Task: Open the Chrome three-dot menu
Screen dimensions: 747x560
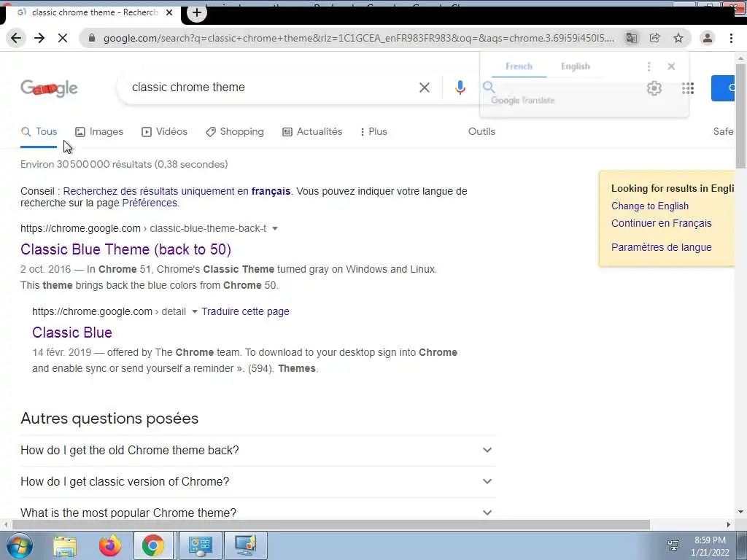Action: [x=731, y=38]
